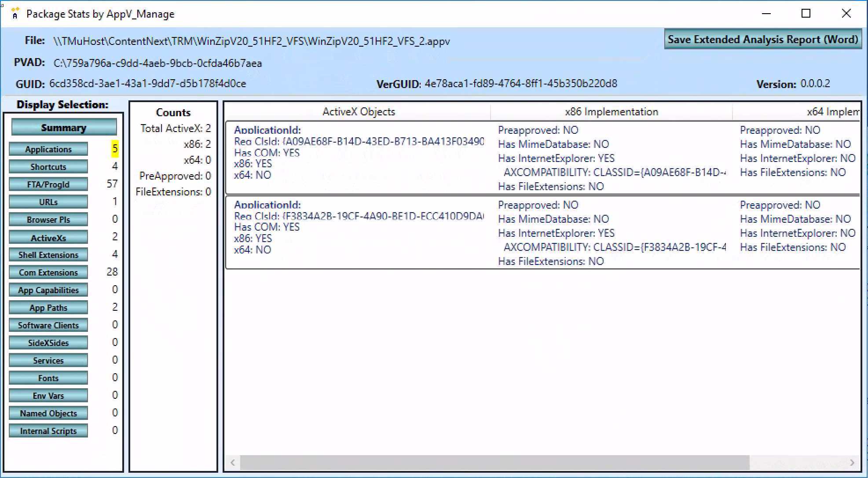
Task: Click the FTA/ProgId count 57
Action: (x=112, y=184)
